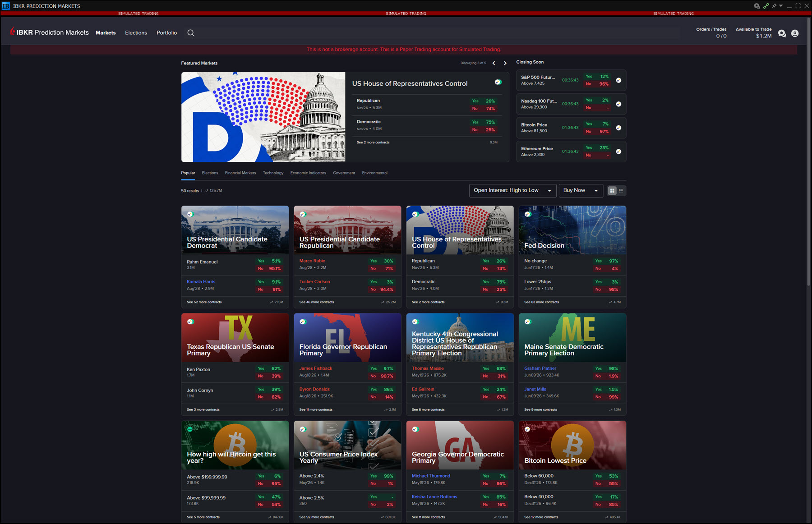Click the round badge icon on Nasdaq 100 Futures row
Viewport: 812px width, 524px height.
(618, 104)
